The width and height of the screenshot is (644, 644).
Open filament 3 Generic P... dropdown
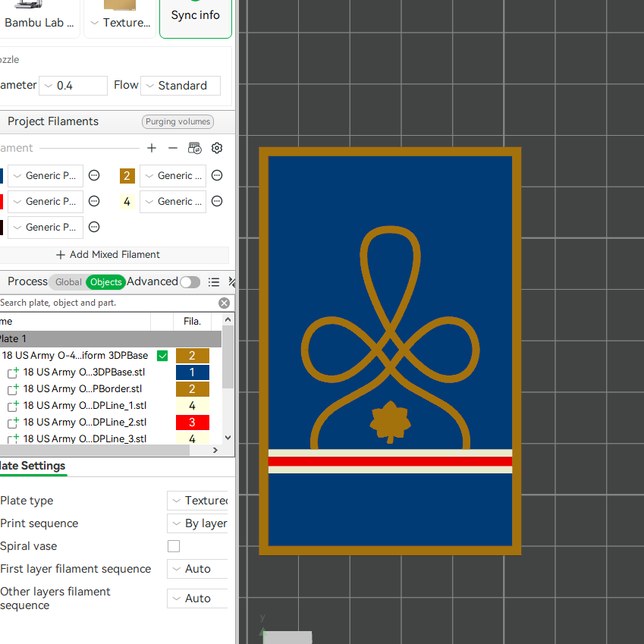tap(46, 202)
